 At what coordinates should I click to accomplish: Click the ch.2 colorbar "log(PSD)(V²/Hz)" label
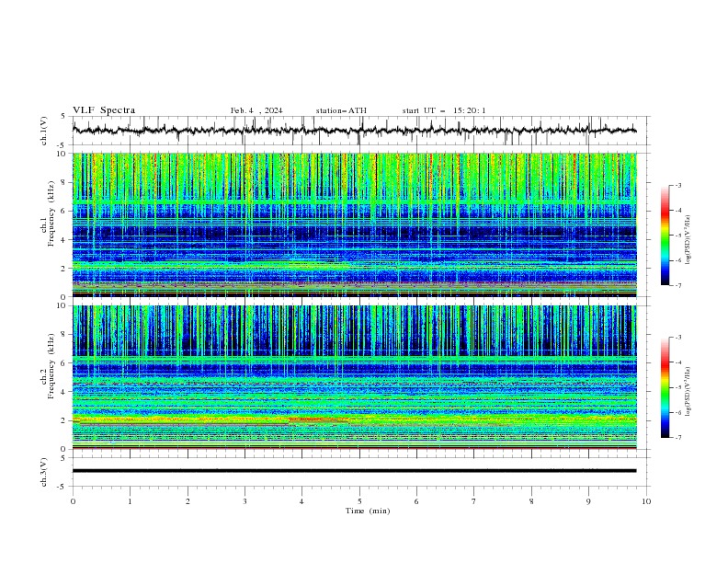tap(688, 391)
